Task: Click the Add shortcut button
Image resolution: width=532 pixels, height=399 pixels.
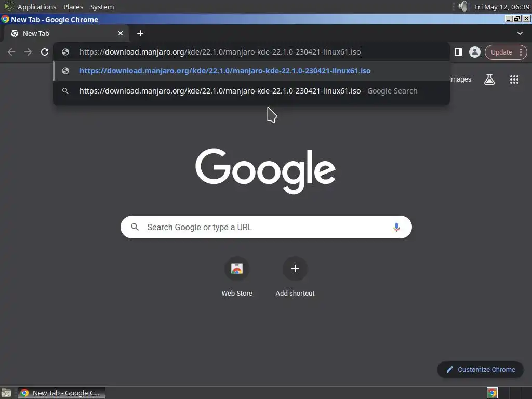Action: [295, 277]
